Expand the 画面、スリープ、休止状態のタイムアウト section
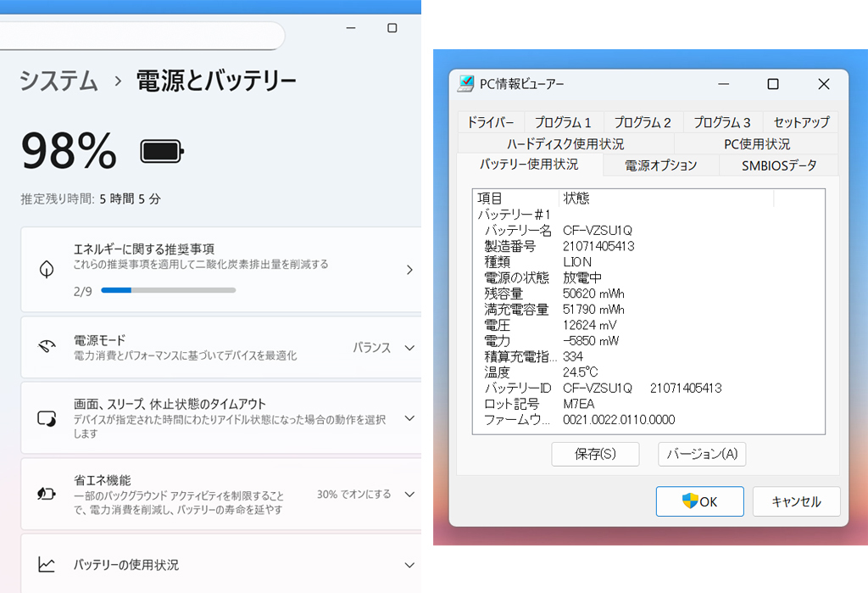The height and width of the screenshot is (593, 868). tap(410, 417)
